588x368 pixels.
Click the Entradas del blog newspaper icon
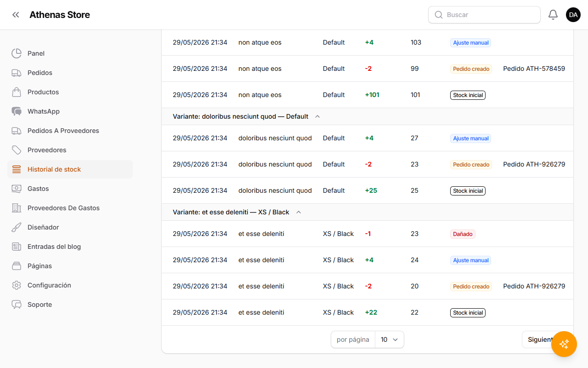[x=17, y=247]
